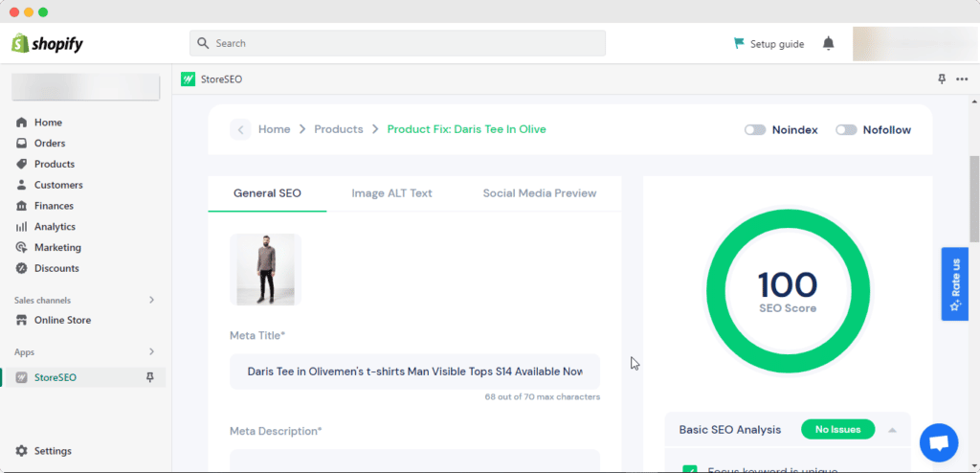980x473 pixels.
Task: Toggle the Noindex switch
Action: [x=755, y=130]
